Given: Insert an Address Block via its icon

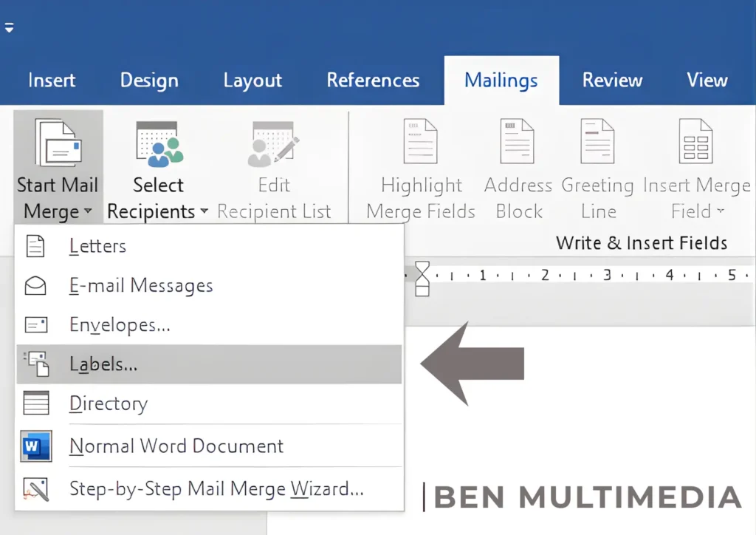Looking at the screenshot, I should pos(517,140).
